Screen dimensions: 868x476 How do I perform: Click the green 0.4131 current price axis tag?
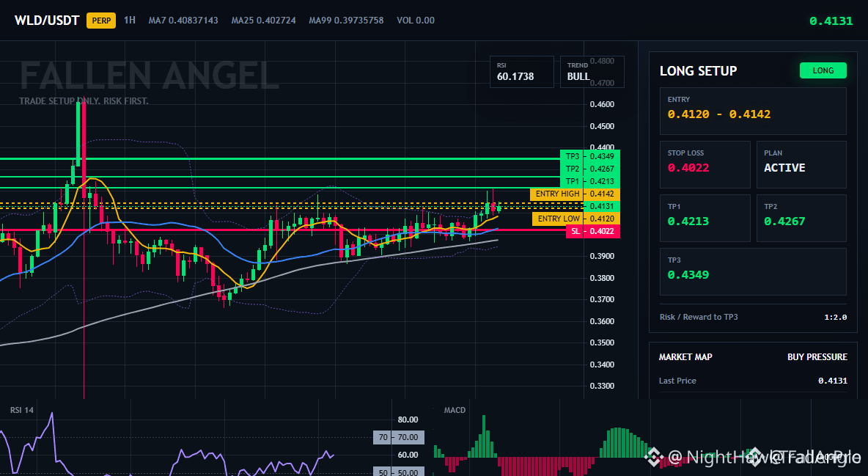602,206
